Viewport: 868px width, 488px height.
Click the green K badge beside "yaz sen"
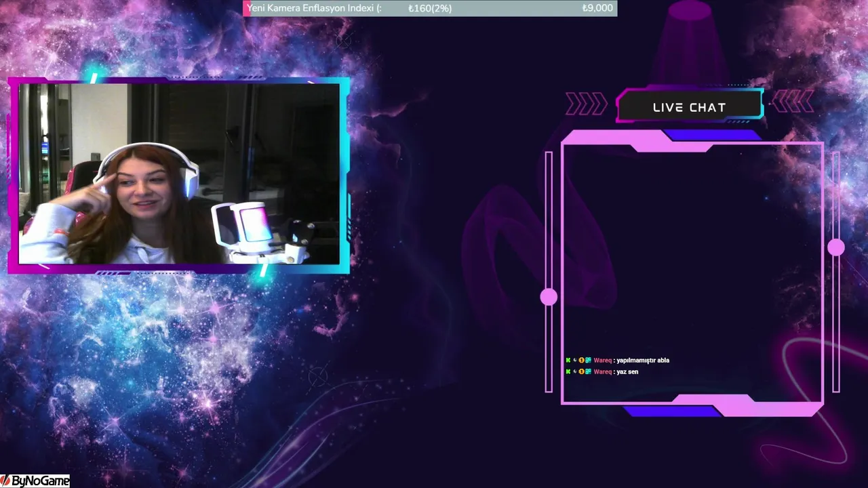[x=568, y=371]
